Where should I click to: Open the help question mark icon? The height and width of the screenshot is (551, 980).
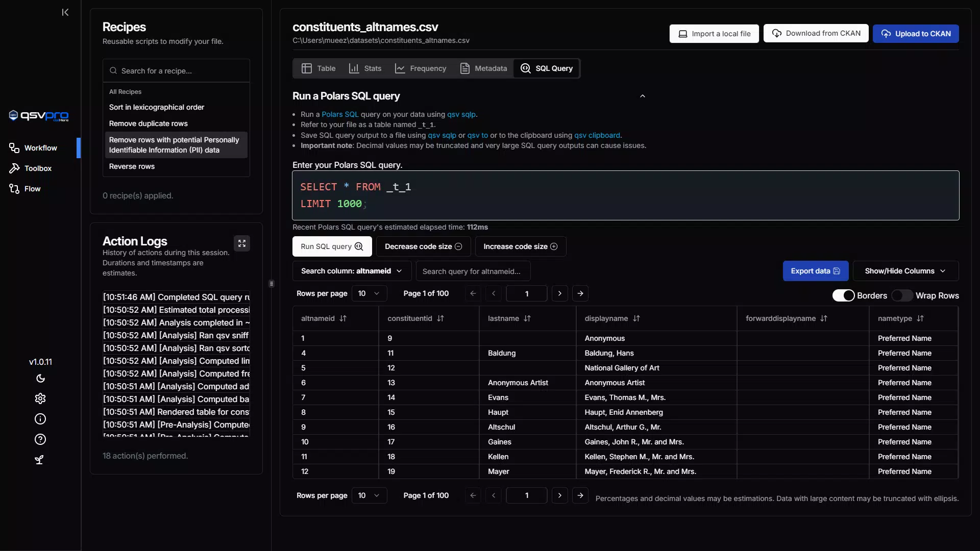[x=40, y=439]
